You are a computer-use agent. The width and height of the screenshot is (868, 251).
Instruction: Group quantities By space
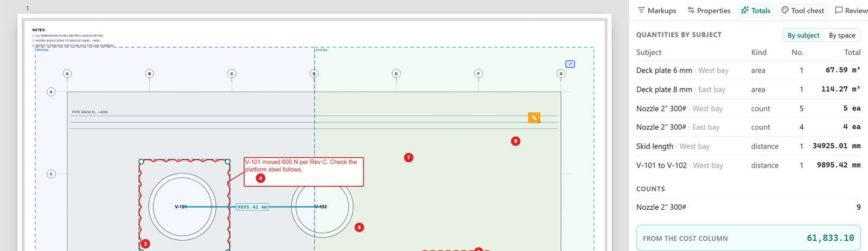[842, 35]
